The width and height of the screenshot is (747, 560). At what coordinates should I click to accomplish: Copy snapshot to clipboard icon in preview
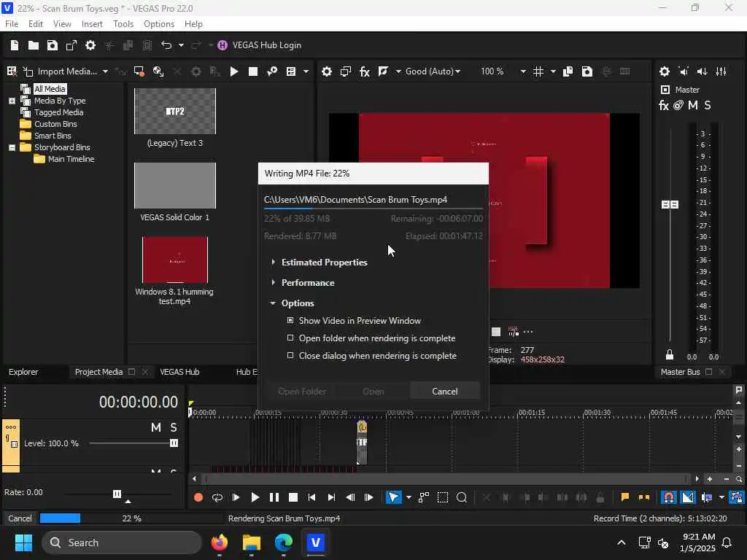point(568,71)
